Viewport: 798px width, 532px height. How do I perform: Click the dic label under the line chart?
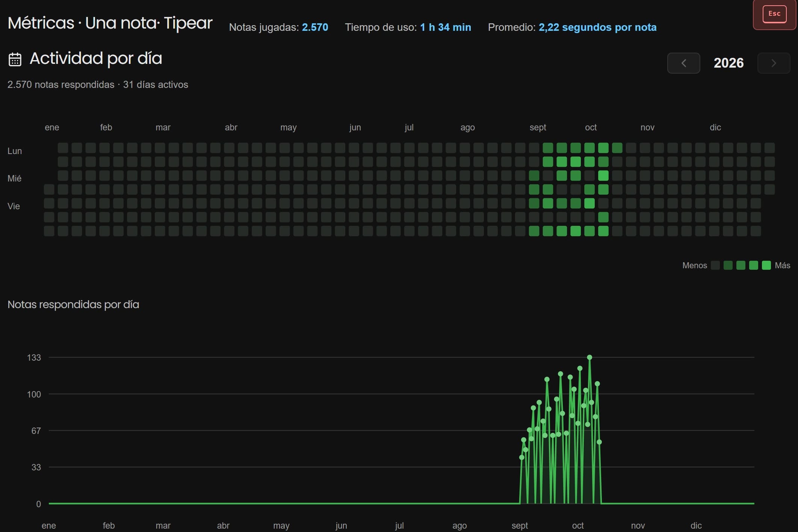click(x=696, y=526)
